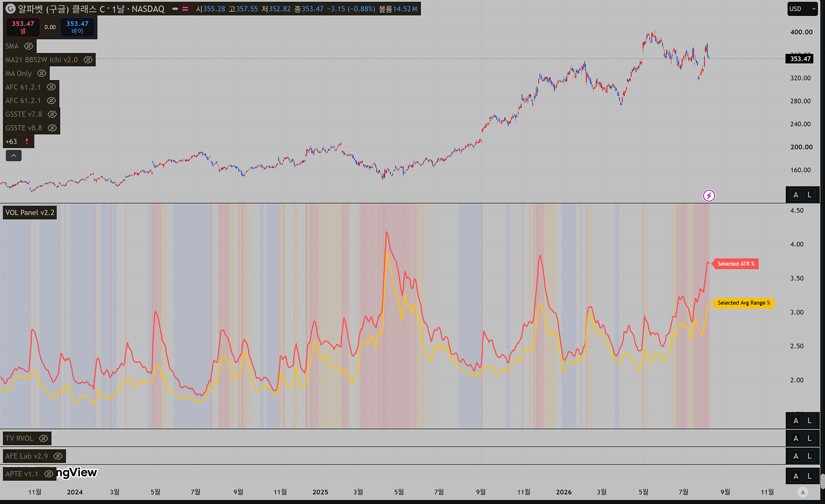Screen dimensions: 825x504
Task: Click the pink approximate-sign indicator icon
Action: [x=185, y=9]
